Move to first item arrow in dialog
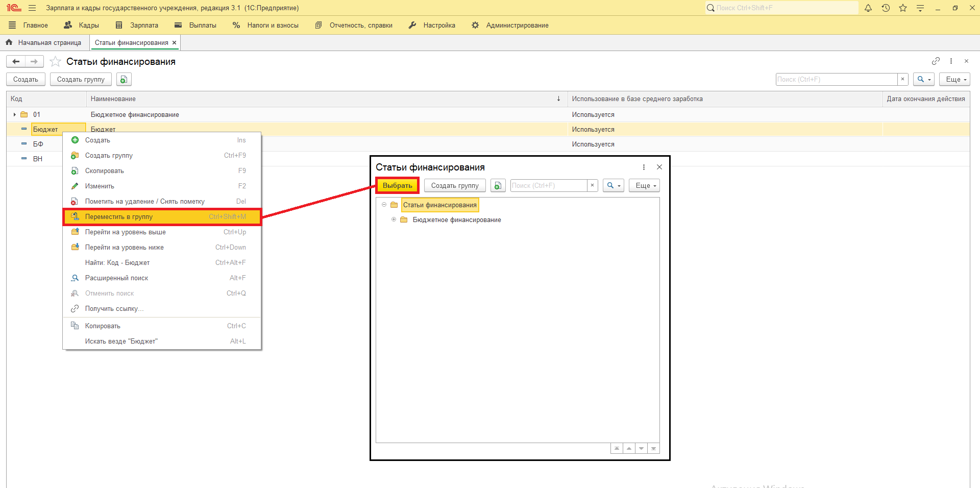The height and width of the screenshot is (488, 980). click(x=617, y=448)
